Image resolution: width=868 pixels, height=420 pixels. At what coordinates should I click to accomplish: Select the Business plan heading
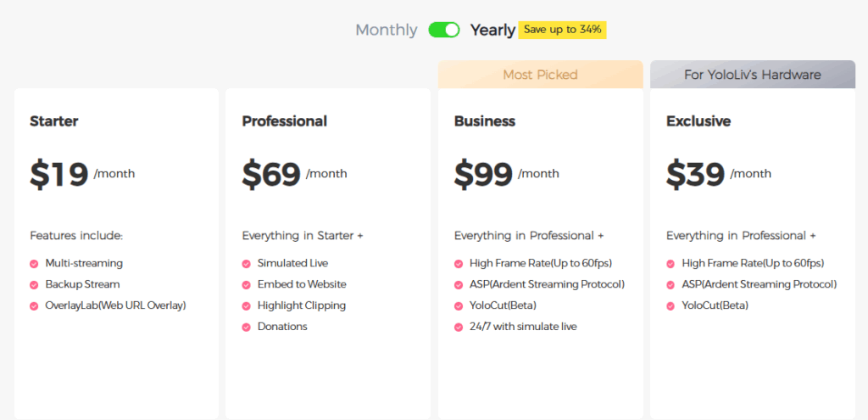tap(484, 121)
